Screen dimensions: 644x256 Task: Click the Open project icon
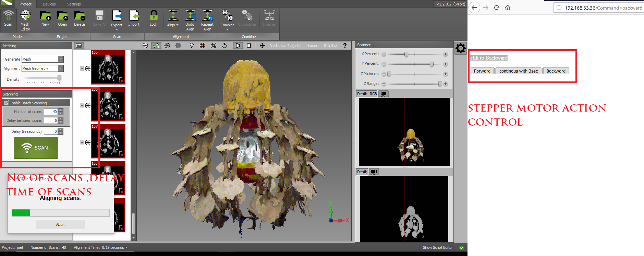62,16
